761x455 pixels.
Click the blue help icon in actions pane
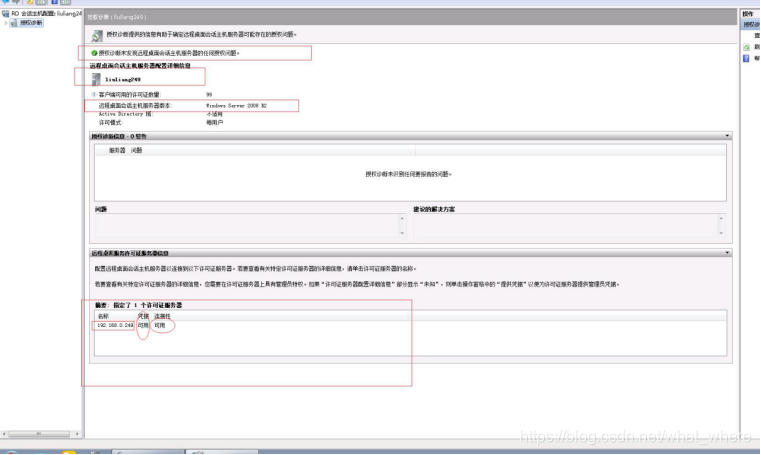(746, 59)
